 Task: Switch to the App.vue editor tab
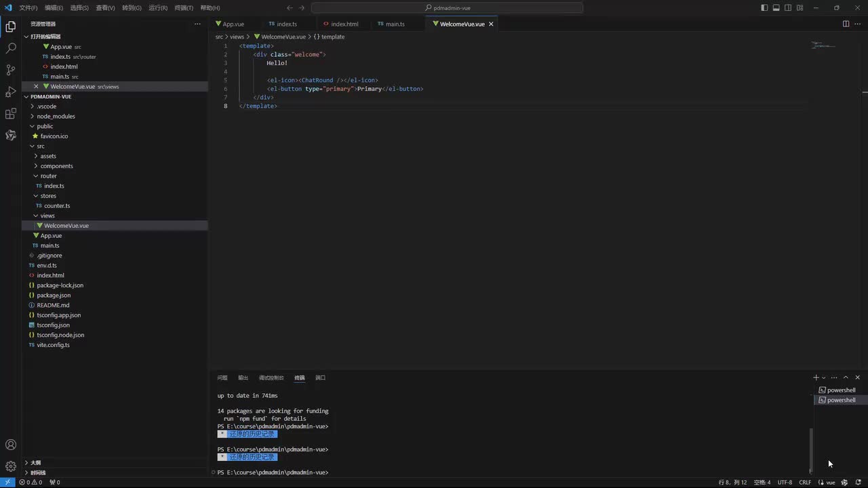point(233,24)
